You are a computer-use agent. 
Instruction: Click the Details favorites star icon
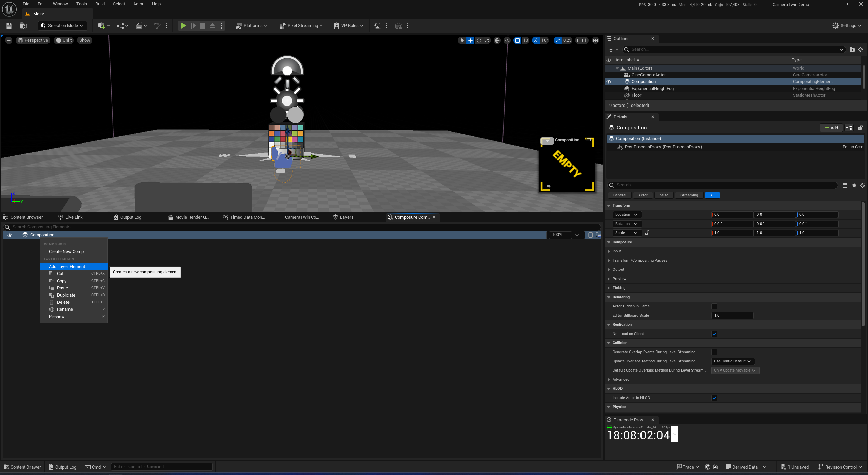pyautogui.click(x=854, y=185)
